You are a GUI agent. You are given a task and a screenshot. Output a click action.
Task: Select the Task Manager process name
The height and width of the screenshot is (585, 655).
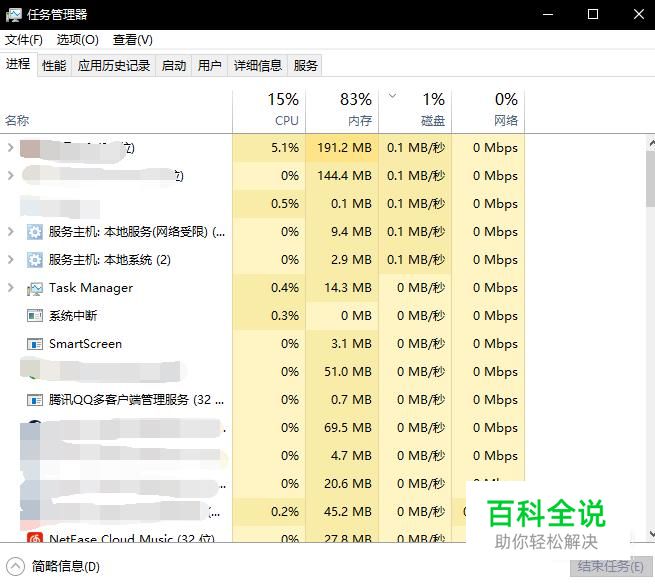coord(91,288)
